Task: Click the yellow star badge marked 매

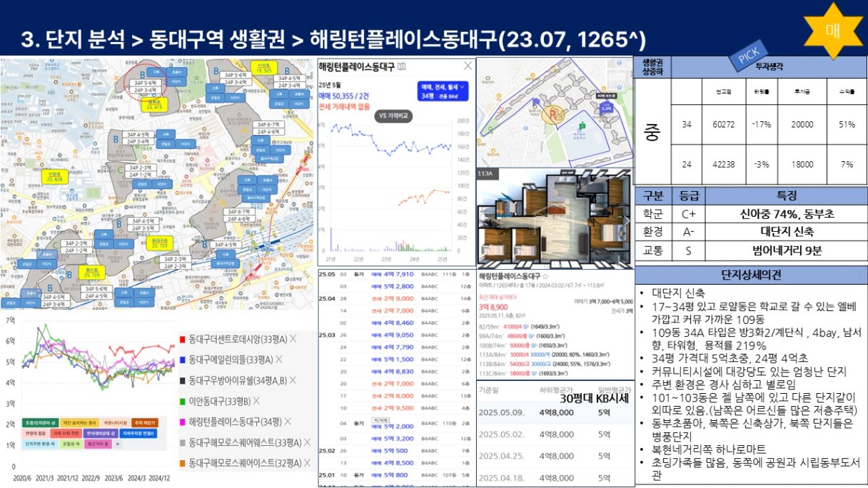Action: point(832,30)
